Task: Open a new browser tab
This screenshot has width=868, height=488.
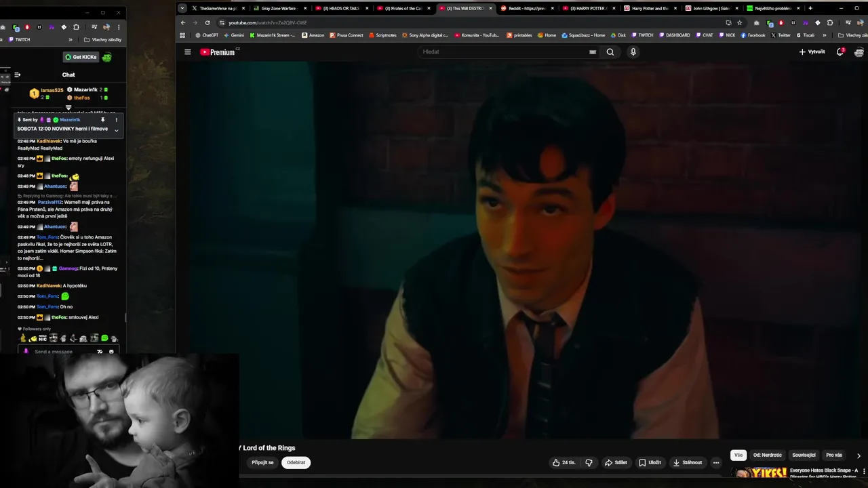Action: (810, 8)
